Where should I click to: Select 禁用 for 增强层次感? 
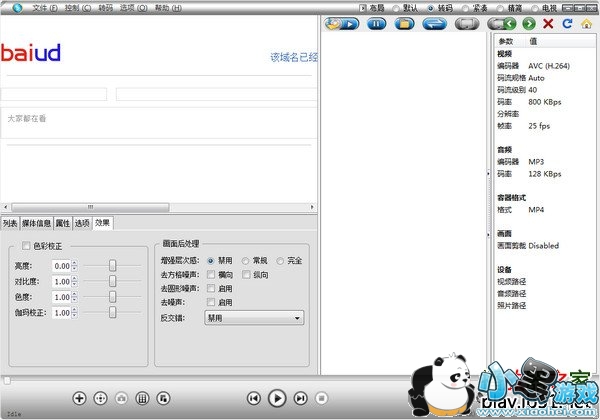[x=210, y=261]
